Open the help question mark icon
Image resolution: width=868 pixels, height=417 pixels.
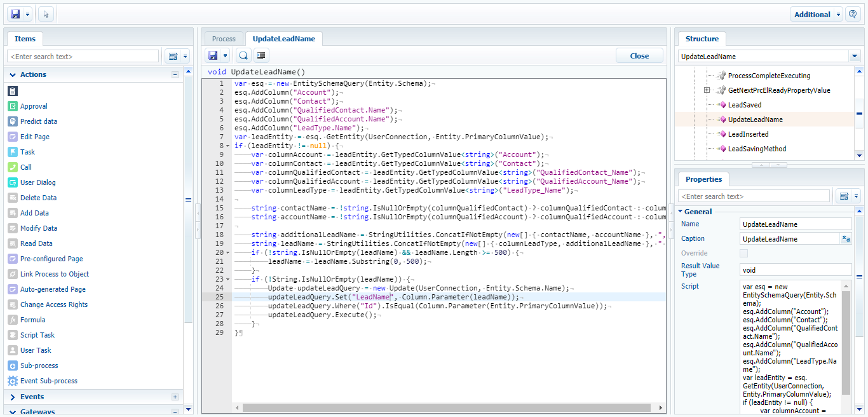click(x=852, y=13)
